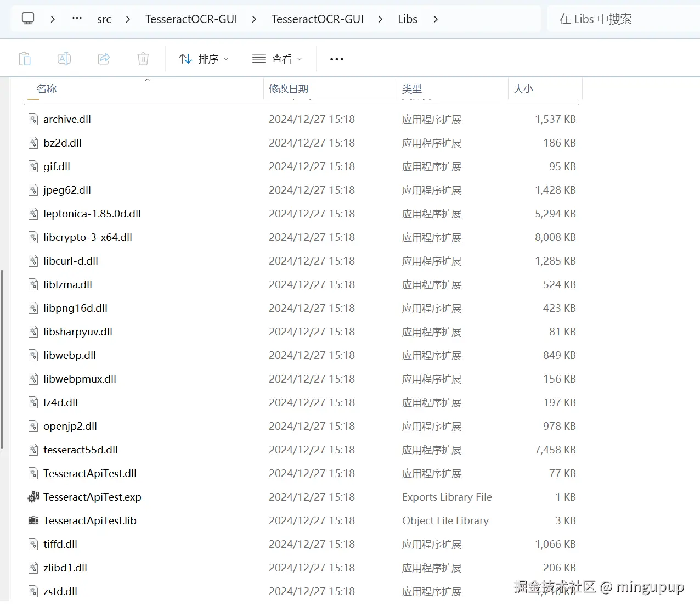
Task: Click the 8,008 KB size value
Action: tap(555, 237)
